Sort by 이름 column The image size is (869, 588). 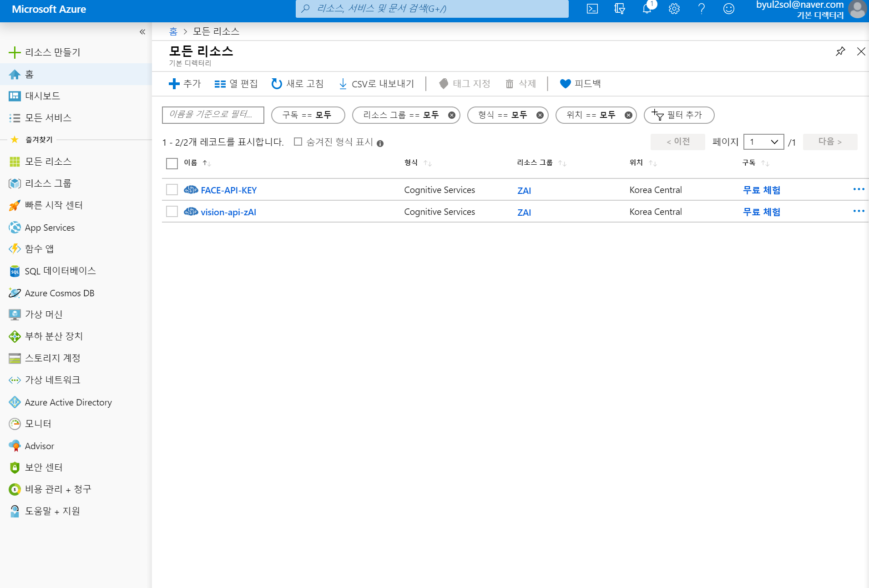click(x=197, y=163)
